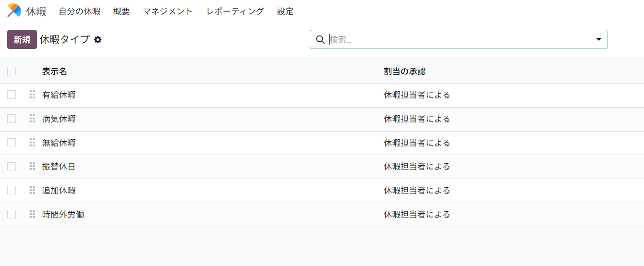Image resolution: width=644 pixels, height=266 pixels.
Task: Click 休暇担当者による in the 時間外労働 row
Action: [417, 215]
